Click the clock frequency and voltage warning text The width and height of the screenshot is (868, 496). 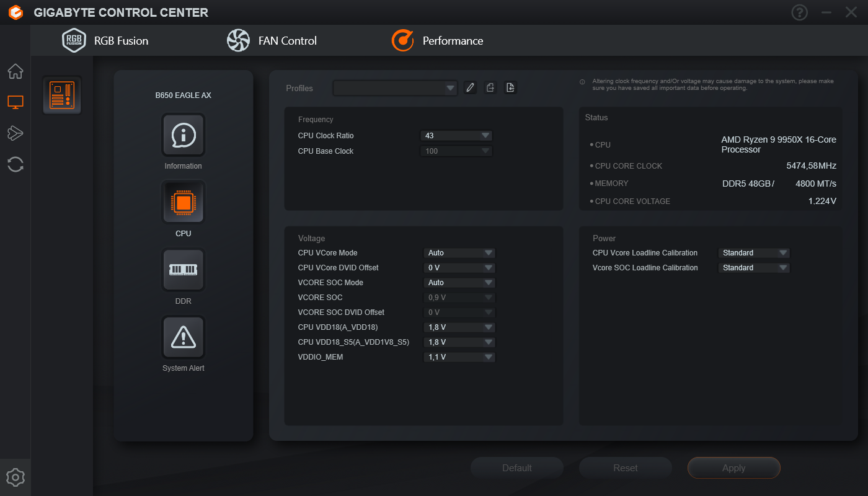pyautogui.click(x=713, y=84)
